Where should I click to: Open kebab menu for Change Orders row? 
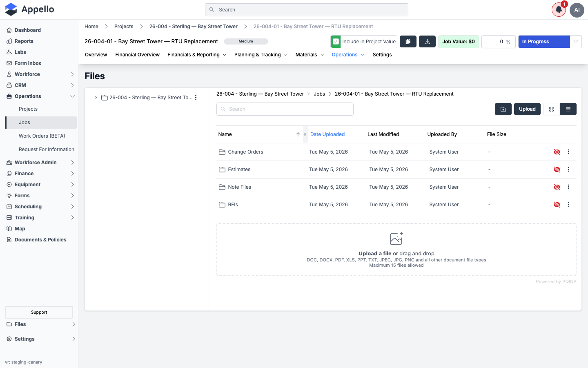pos(568,152)
